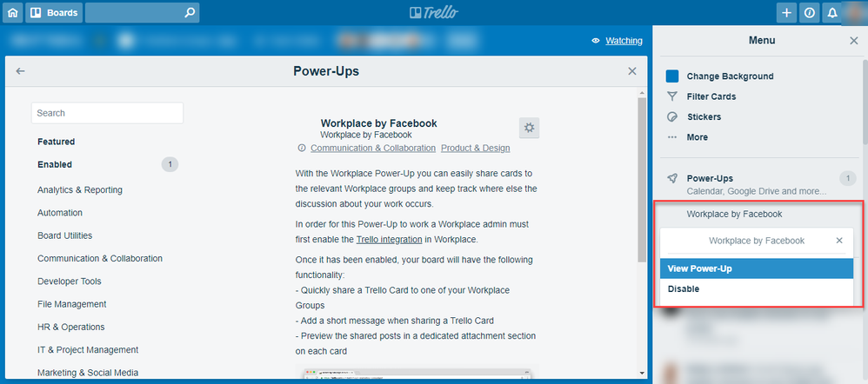Open the information icon in header
Image resolution: width=868 pixels, height=384 pixels.
810,13
